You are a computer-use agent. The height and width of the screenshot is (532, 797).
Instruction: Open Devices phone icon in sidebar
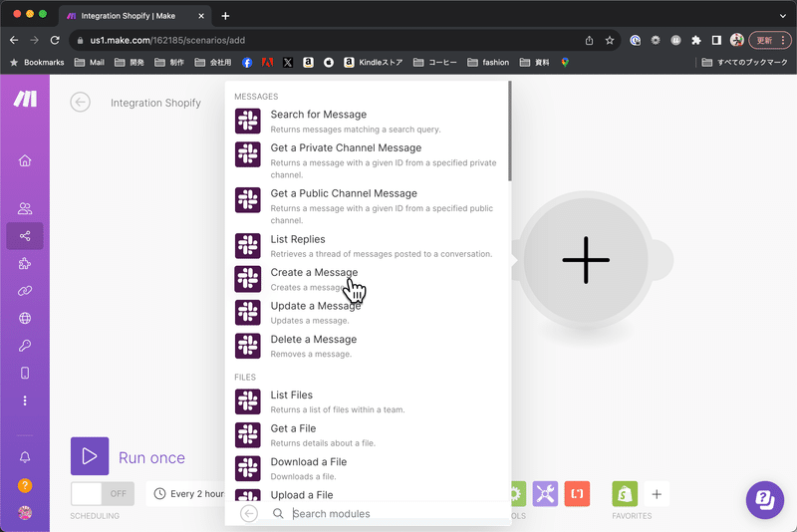coord(25,373)
